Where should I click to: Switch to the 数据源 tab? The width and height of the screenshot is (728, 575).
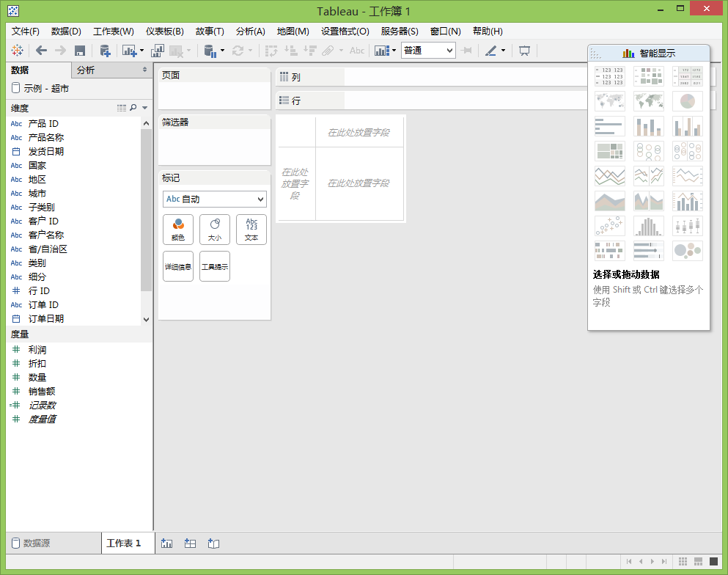pyautogui.click(x=54, y=543)
